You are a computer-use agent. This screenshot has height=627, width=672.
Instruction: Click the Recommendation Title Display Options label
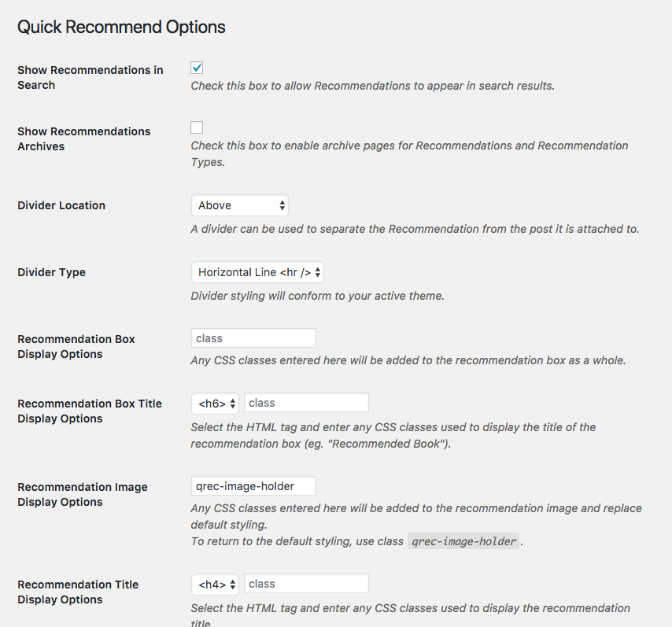point(78,592)
